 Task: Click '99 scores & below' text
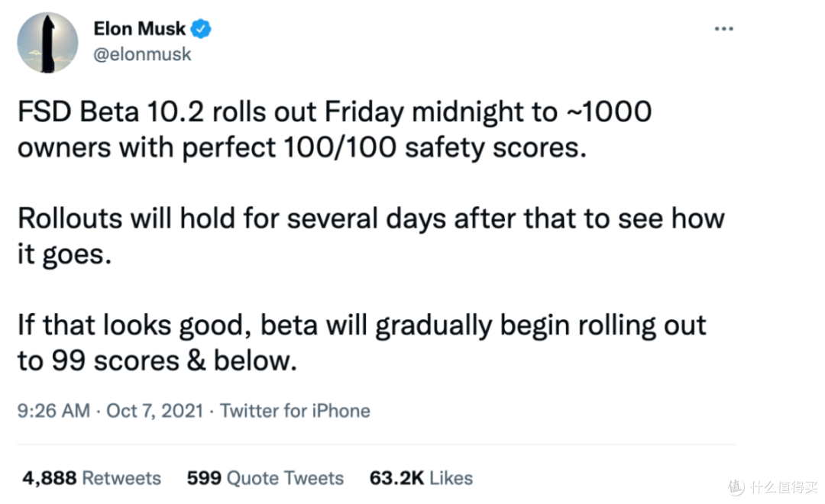pyautogui.click(x=173, y=360)
